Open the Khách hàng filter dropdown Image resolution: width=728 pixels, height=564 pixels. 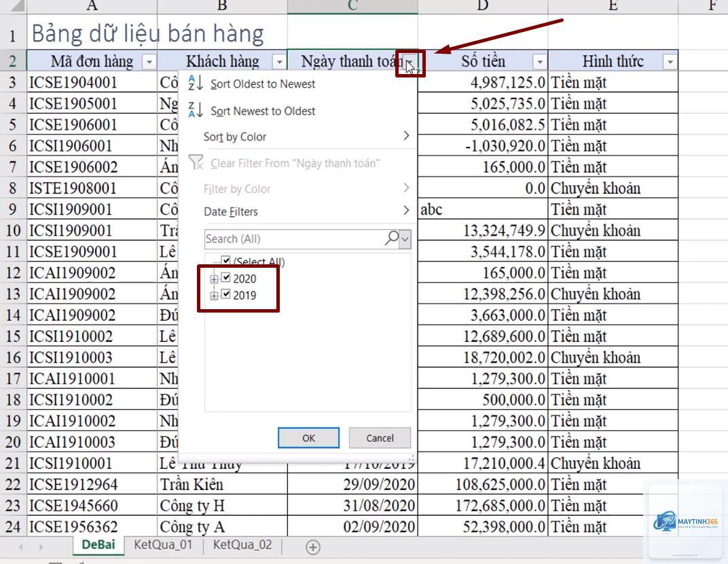[279, 62]
